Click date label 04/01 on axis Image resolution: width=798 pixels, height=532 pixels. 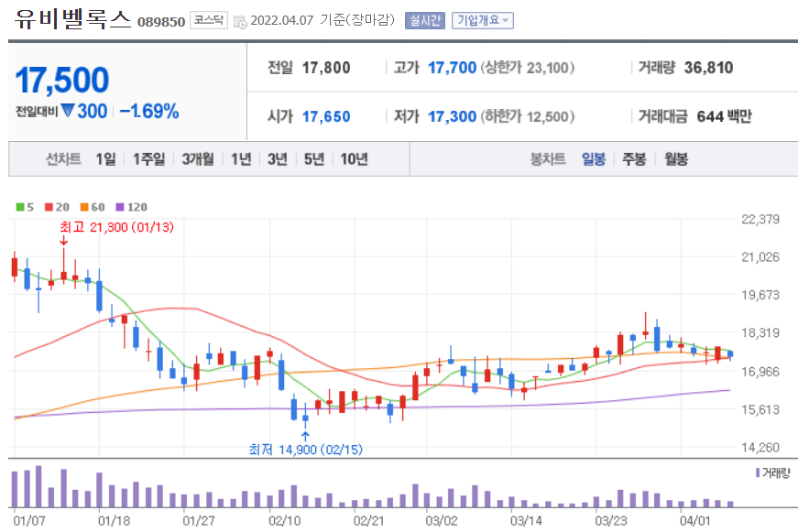pos(695,521)
